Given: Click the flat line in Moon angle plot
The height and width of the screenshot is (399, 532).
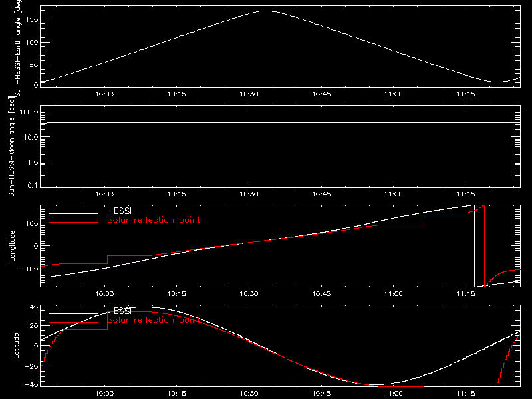Looking at the screenshot, I should [280, 123].
